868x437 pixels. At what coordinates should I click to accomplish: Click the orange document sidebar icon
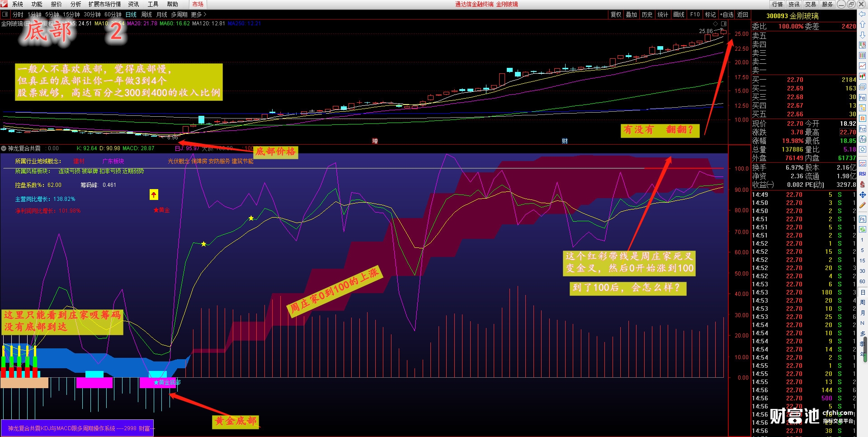tap(862, 118)
